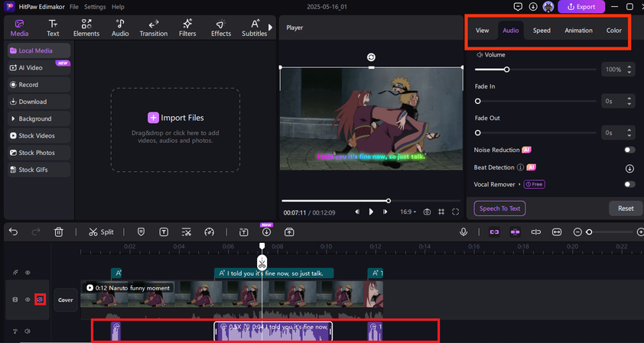Expand more tabs with the right arrow
The width and height of the screenshot is (644, 343).
[270, 28]
